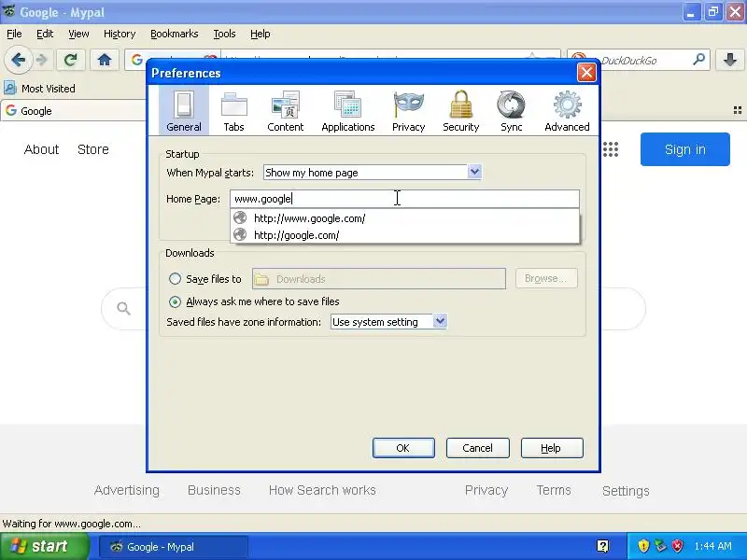Open the Business footer link
747x560 pixels.
click(214, 490)
